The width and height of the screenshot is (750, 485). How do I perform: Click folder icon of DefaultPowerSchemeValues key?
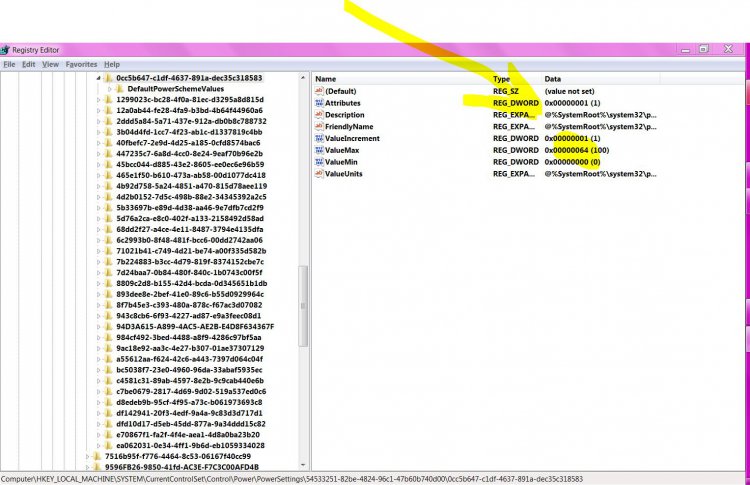point(120,89)
